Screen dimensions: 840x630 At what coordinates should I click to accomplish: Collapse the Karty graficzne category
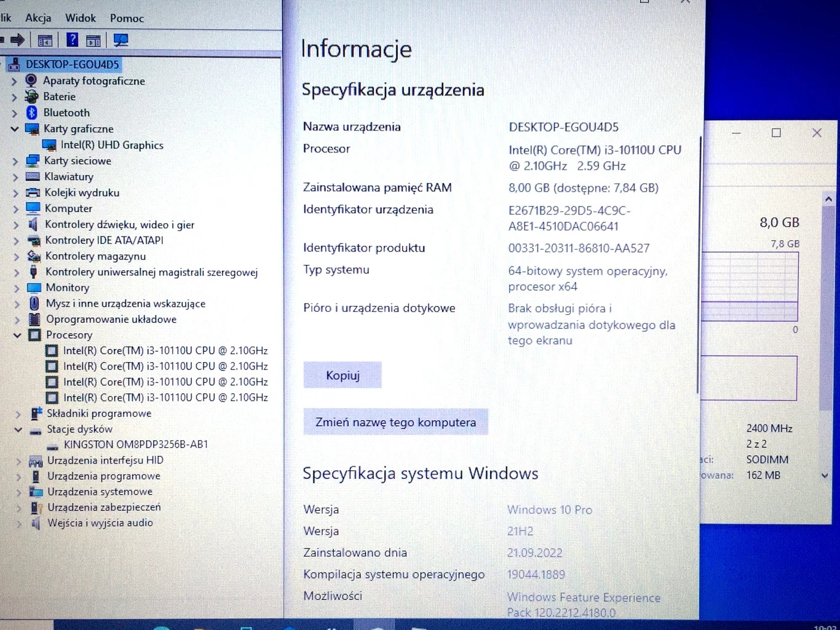click(x=15, y=129)
